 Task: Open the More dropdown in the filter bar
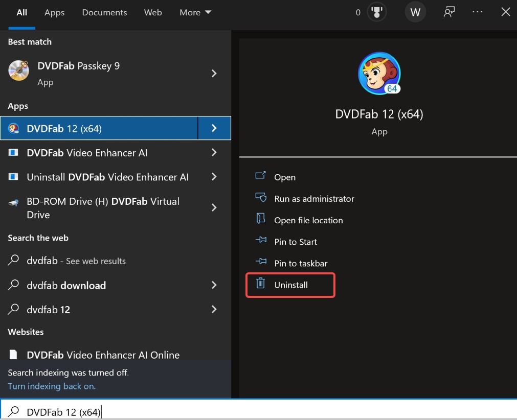coord(195,12)
